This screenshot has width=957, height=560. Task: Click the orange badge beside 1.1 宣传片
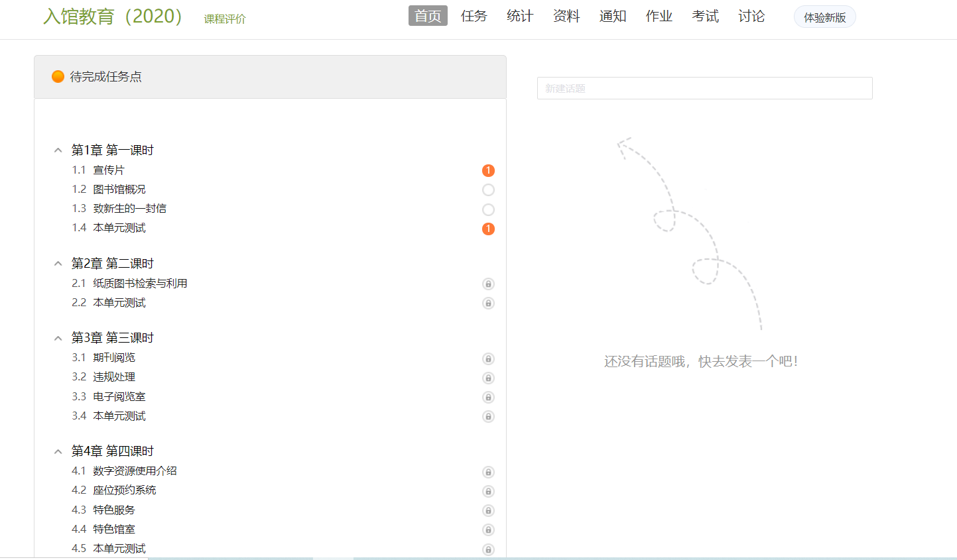[x=488, y=170]
